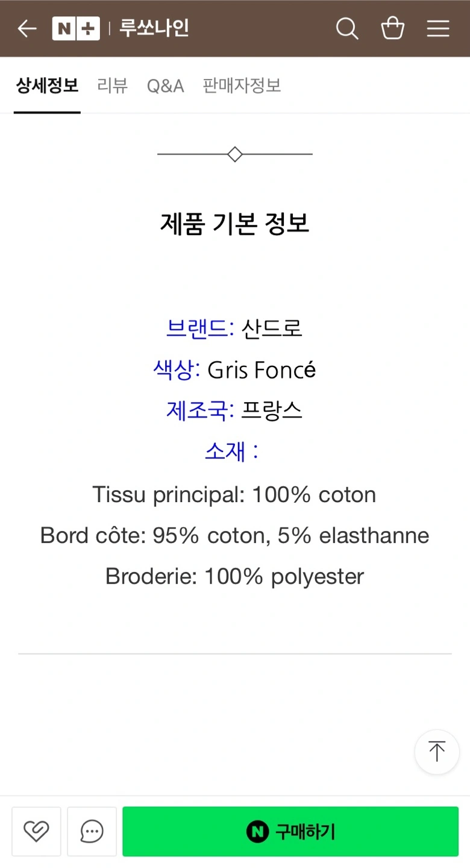Open the search magnifier icon
This screenshot has height=868, width=470.
tap(347, 28)
